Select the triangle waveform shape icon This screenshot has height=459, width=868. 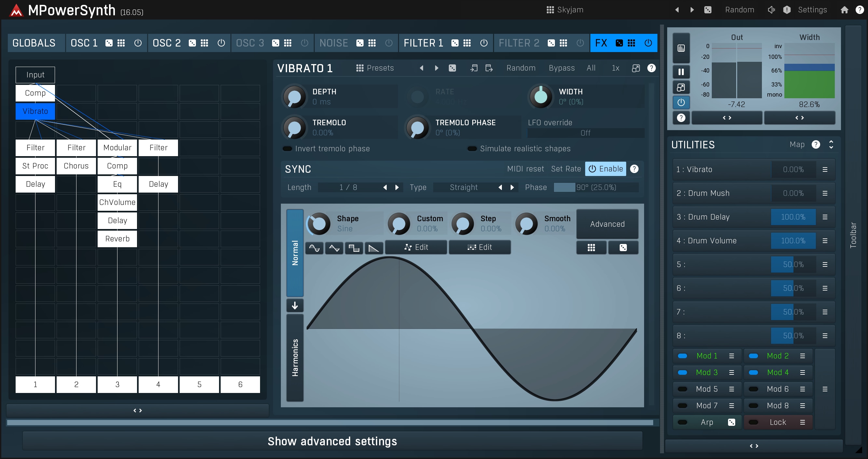(x=334, y=248)
